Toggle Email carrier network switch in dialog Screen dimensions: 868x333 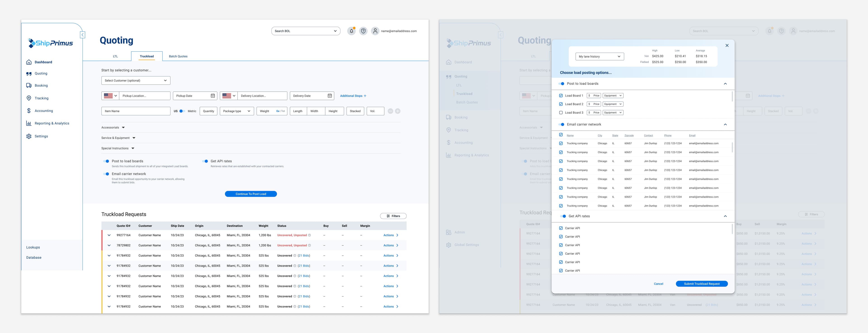(x=561, y=124)
